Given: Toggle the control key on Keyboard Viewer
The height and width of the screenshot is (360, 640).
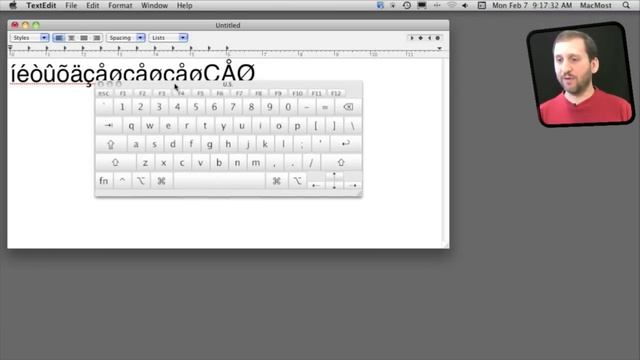Looking at the screenshot, I should (122, 181).
